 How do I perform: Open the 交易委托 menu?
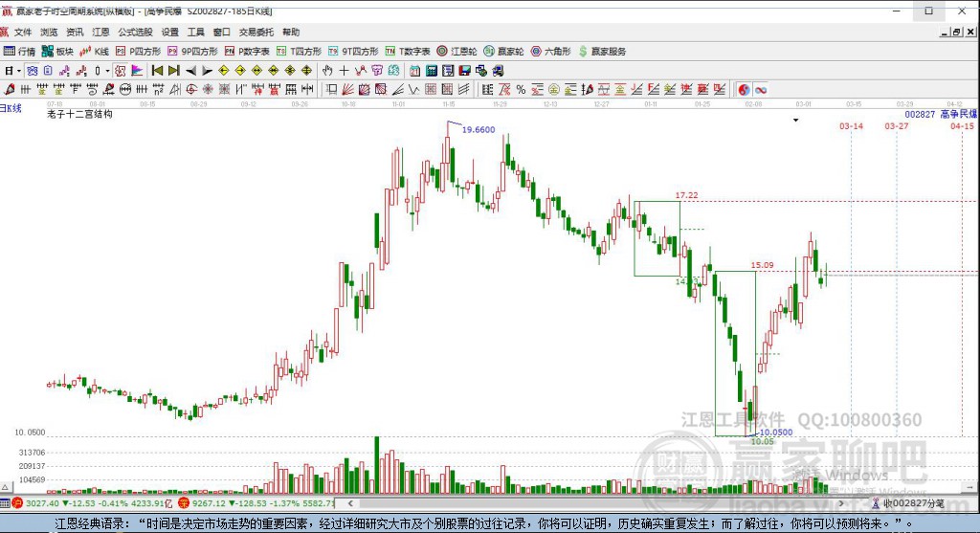[256, 32]
